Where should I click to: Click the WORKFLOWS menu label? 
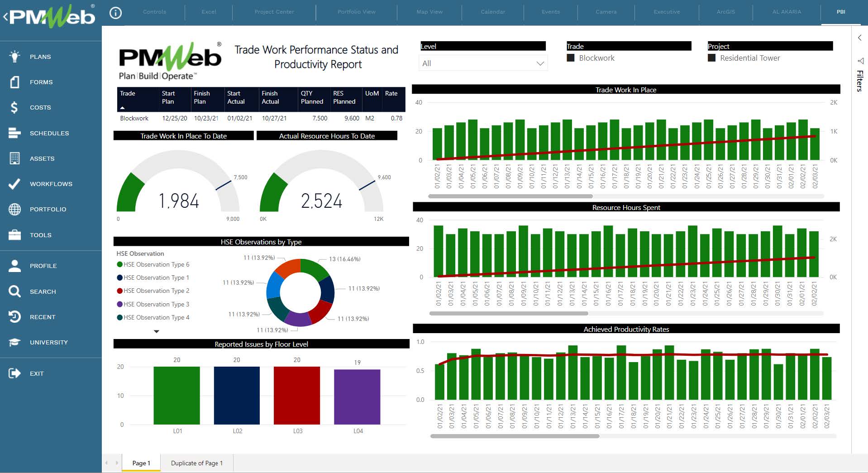(x=51, y=184)
